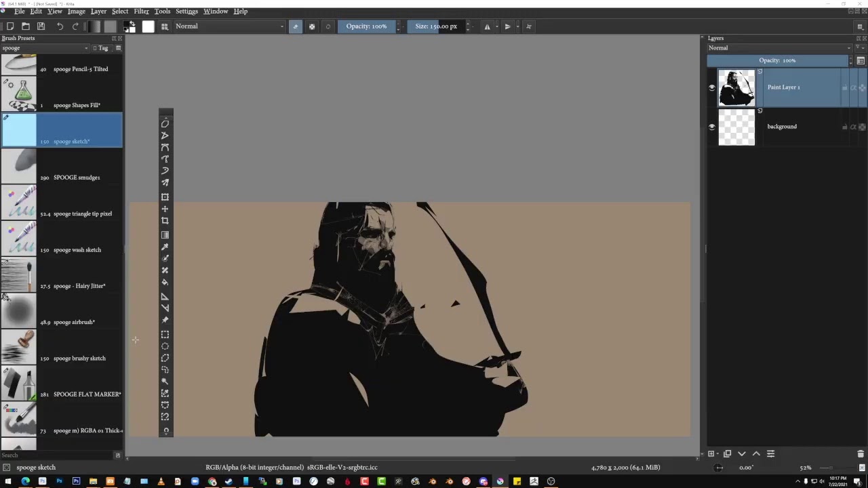Hide Paint Layer 1 with eye icon
The height and width of the screenshot is (488, 868).
(x=712, y=87)
